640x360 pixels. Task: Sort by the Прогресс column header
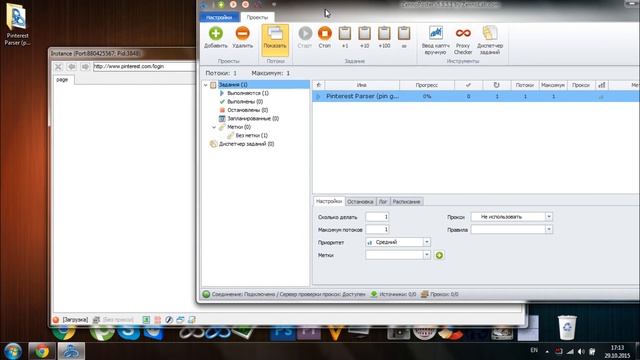pos(427,85)
